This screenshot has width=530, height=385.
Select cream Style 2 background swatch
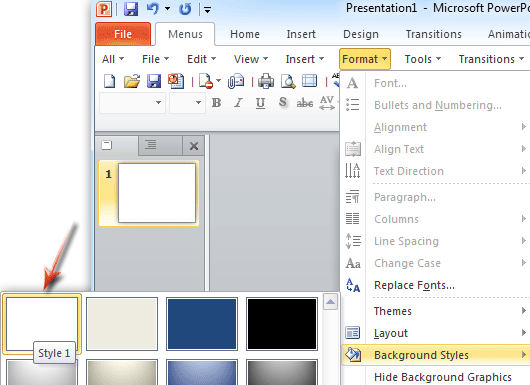pyautogui.click(x=122, y=324)
